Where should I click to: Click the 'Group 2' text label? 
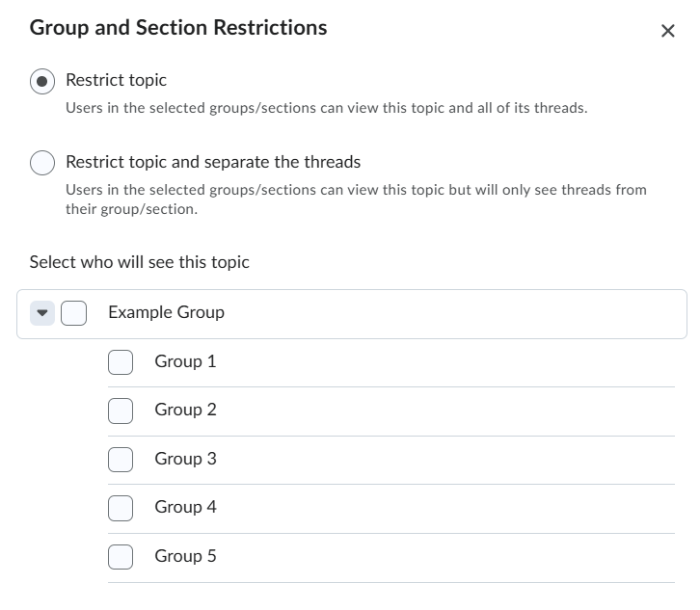pos(185,410)
